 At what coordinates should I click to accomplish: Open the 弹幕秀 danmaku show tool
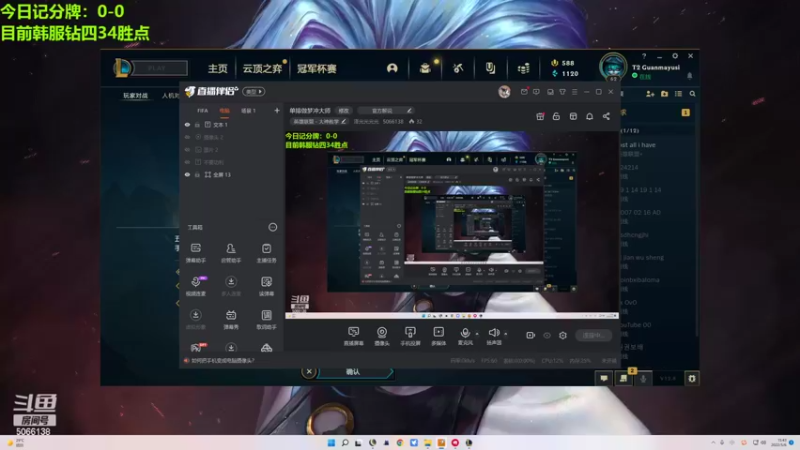231,319
